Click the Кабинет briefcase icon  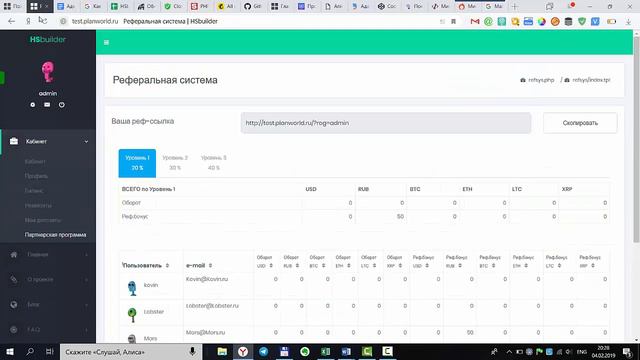14,141
